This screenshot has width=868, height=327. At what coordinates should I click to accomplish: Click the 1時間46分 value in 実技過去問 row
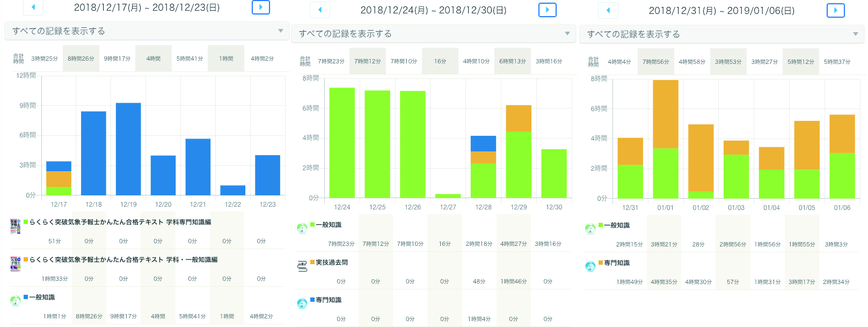[514, 281]
